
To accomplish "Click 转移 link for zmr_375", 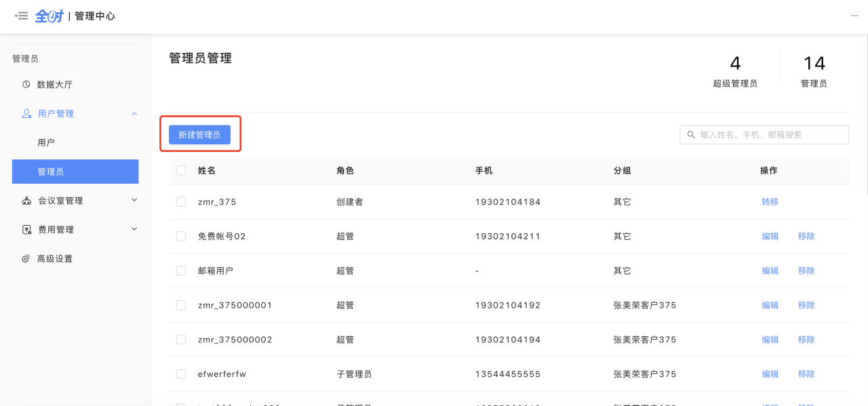I will point(770,202).
